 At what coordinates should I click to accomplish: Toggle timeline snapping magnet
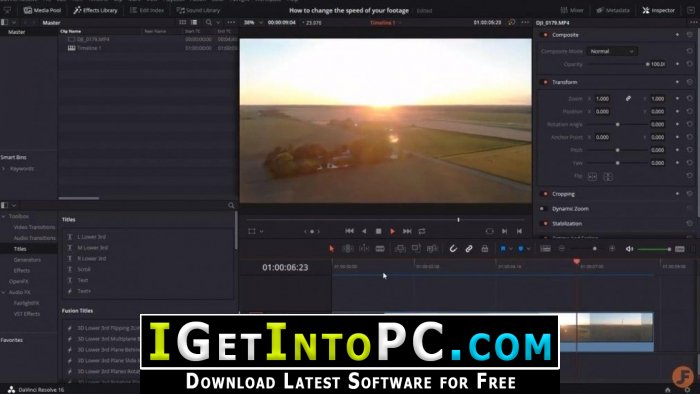point(453,249)
